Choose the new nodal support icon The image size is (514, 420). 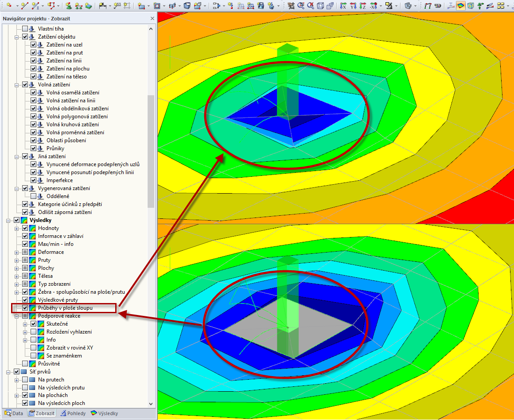click(68, 5)
